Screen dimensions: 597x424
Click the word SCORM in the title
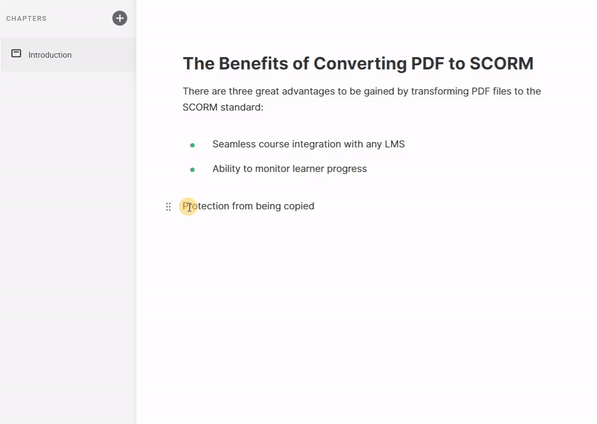coord(501,64)
